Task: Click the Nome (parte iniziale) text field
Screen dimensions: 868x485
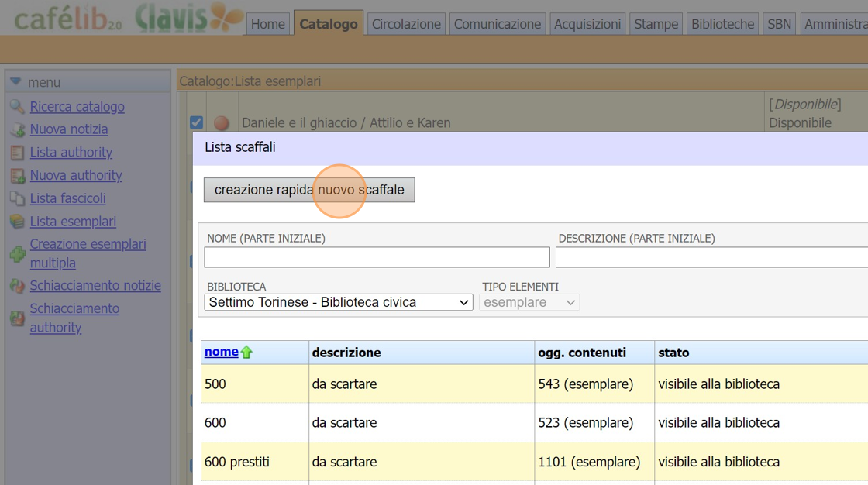Action: (377, 257)
